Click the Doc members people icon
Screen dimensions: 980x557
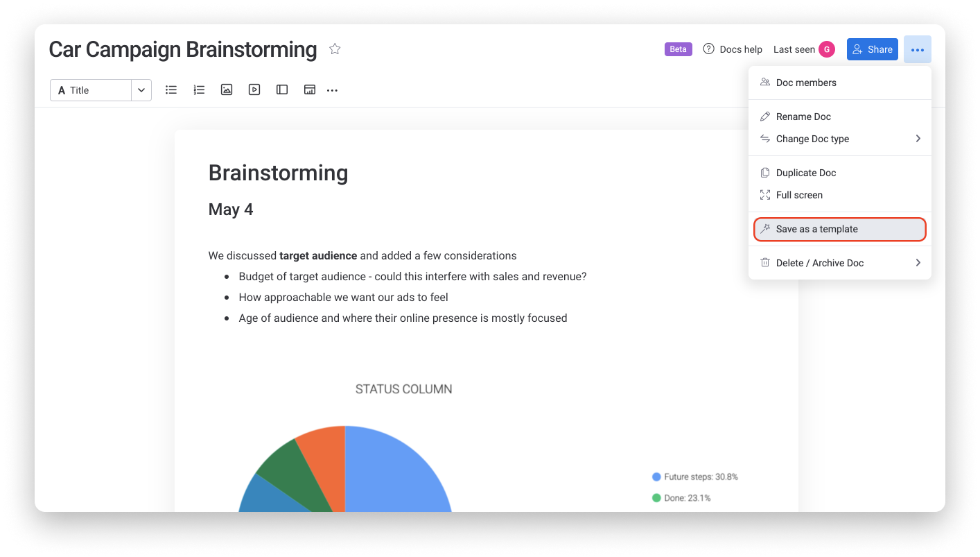point(765,83)
